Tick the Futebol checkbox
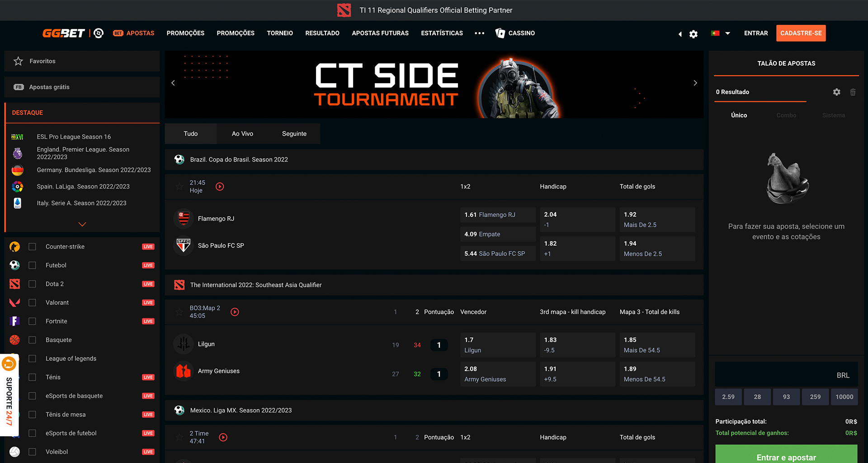The width and height of the screenshot is (868, 463). 32,265
